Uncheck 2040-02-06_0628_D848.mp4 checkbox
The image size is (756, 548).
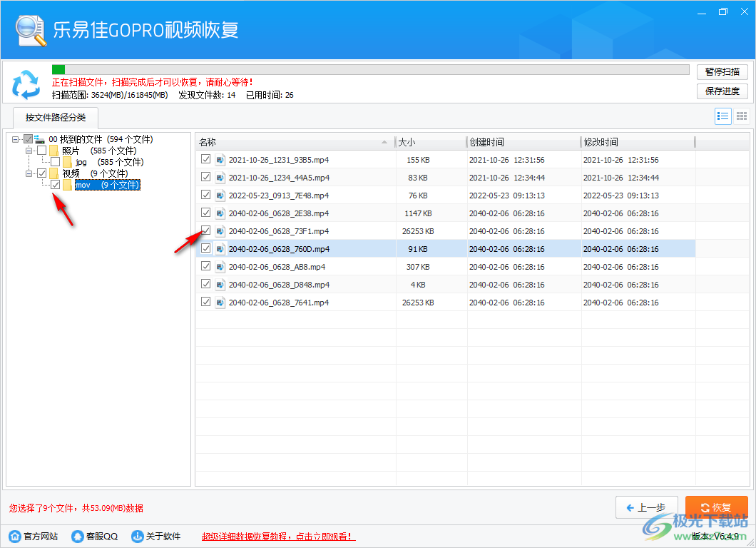206,284
